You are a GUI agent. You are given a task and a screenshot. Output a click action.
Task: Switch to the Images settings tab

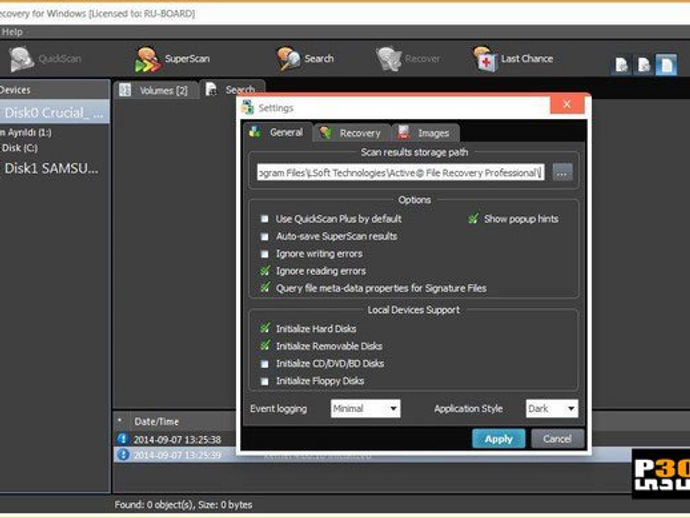[x=426, y=133]
